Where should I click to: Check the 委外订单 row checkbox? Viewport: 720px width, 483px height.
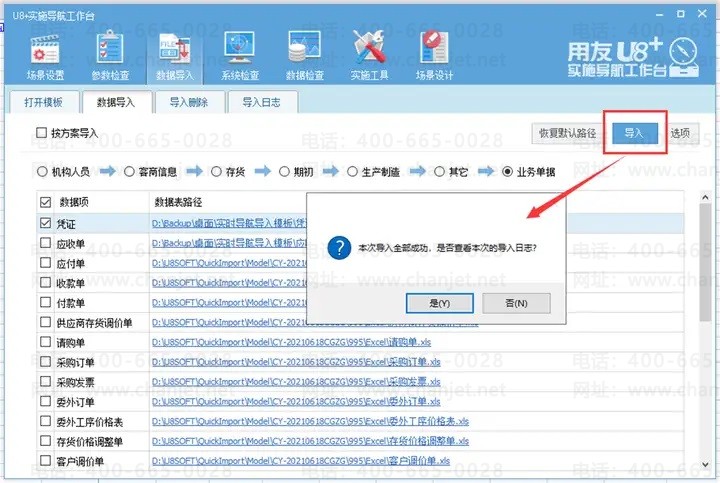[45, 401]
